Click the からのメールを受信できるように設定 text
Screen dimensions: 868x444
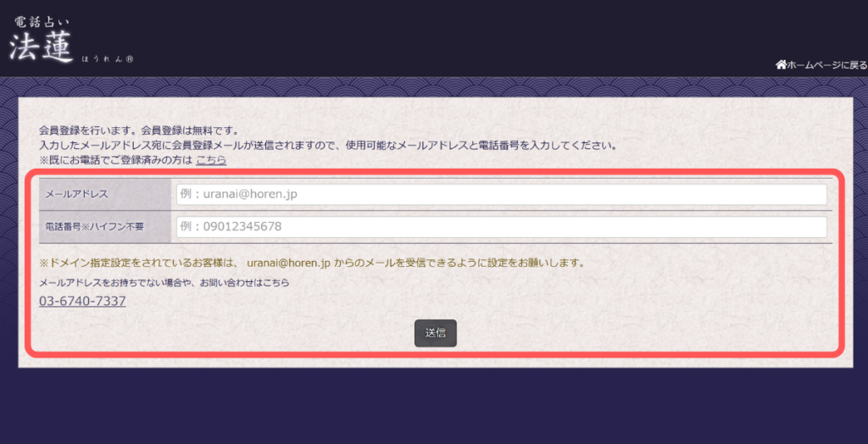[x=459, y=263]
